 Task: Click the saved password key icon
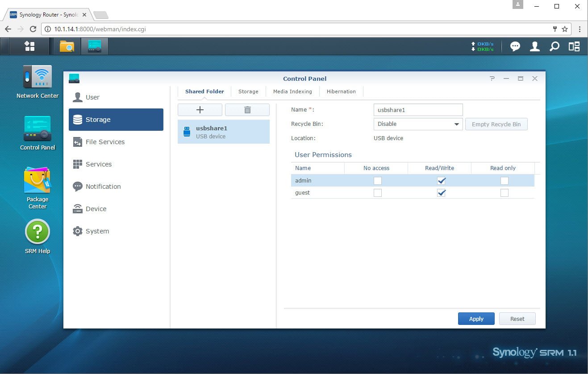pyautogui.click(x=555, y=29)
